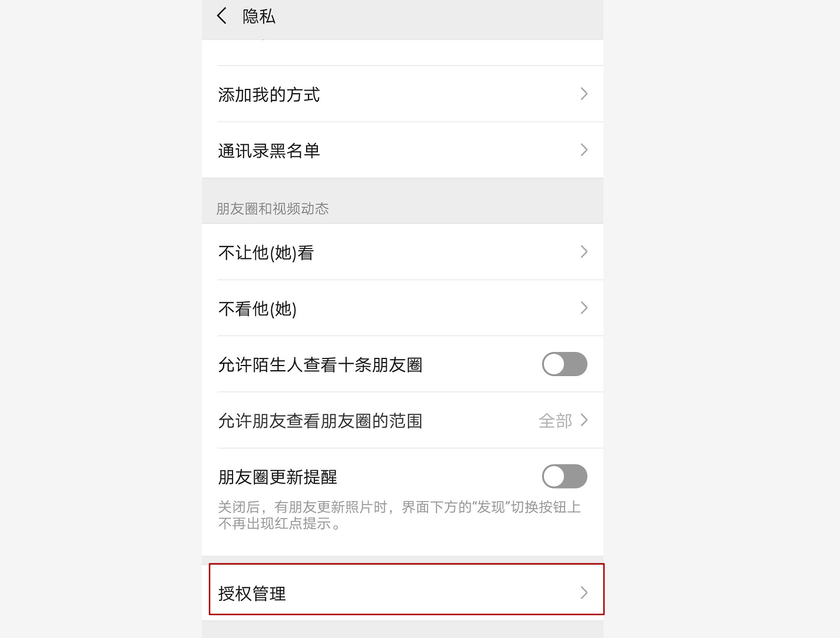Click 朋友圈和视频动态 section header
840x638 pixels.
(273, 208)
